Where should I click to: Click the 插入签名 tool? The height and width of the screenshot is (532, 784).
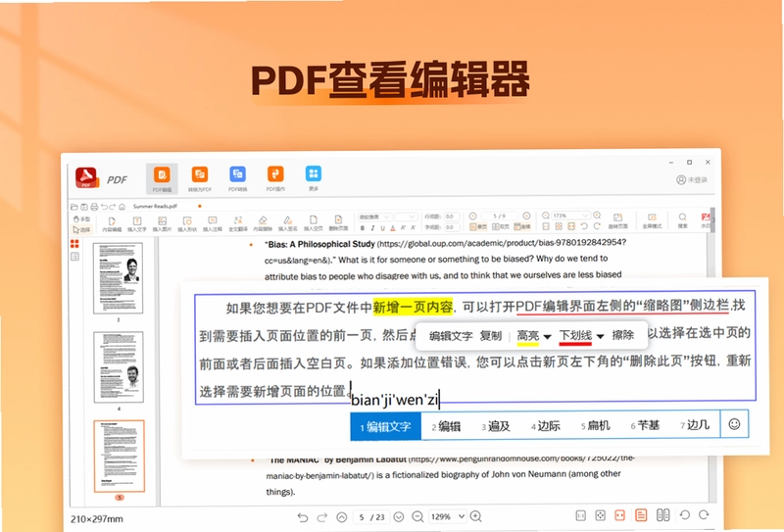click(x=287, y=224)
